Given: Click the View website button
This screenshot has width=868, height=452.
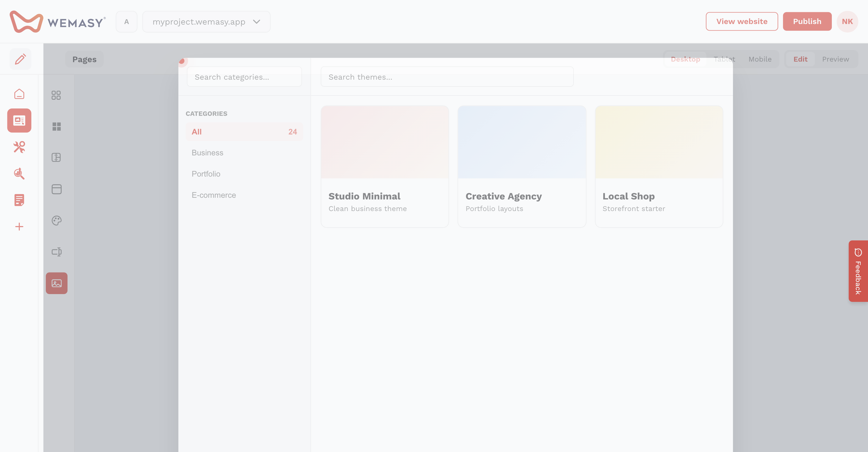Looking at the screenshot, I should (x=742, y=21).
